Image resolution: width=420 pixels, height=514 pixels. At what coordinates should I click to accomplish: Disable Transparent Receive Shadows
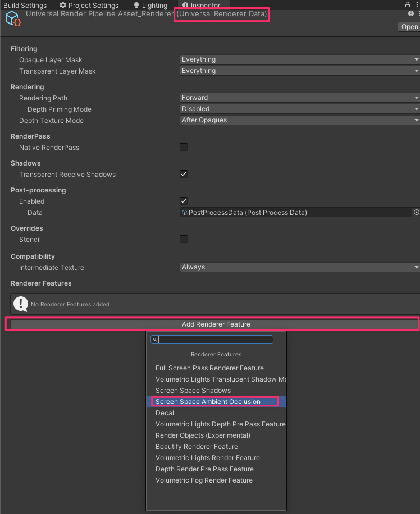184,174
